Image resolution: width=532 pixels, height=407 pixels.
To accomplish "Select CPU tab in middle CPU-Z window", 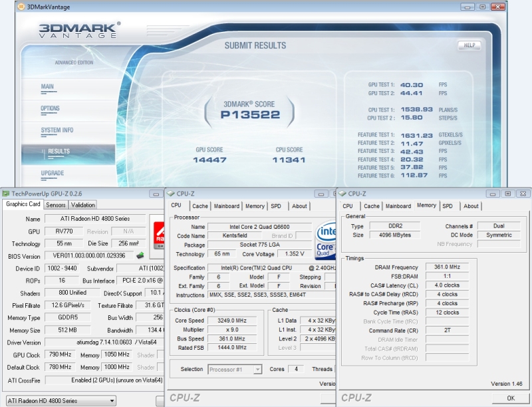I will 176,205.
